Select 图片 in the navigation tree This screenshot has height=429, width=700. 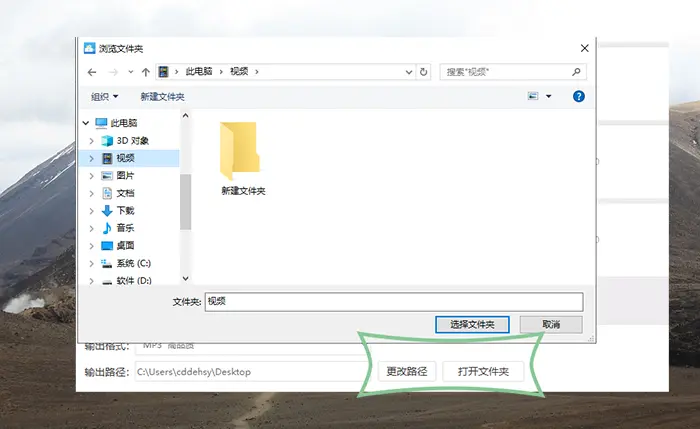pos(125,175)
